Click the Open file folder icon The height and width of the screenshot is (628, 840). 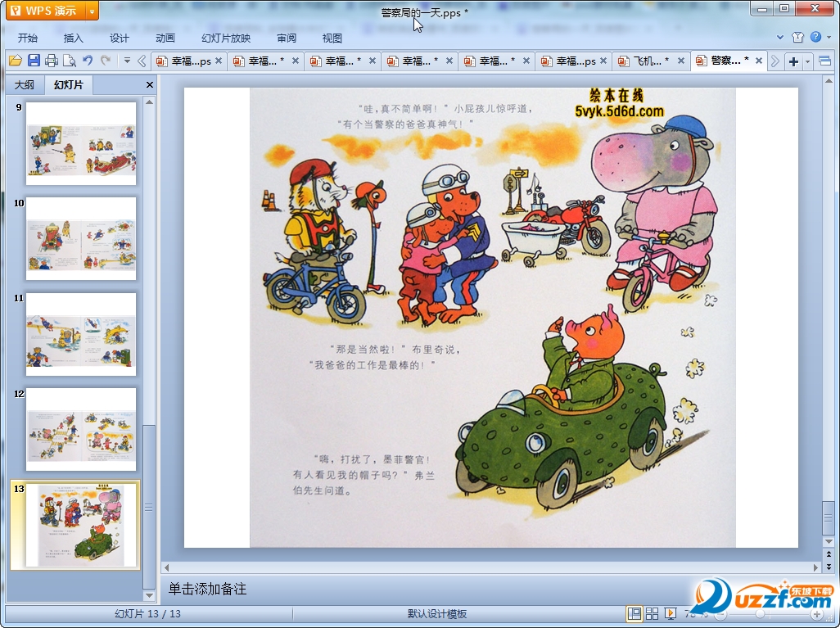click(15, 61)
